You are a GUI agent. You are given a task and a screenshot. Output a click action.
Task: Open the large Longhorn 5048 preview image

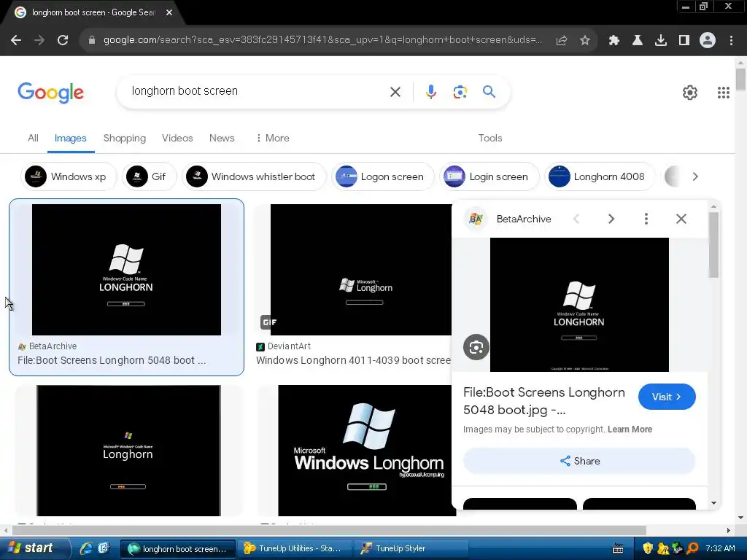click(579, 305)
